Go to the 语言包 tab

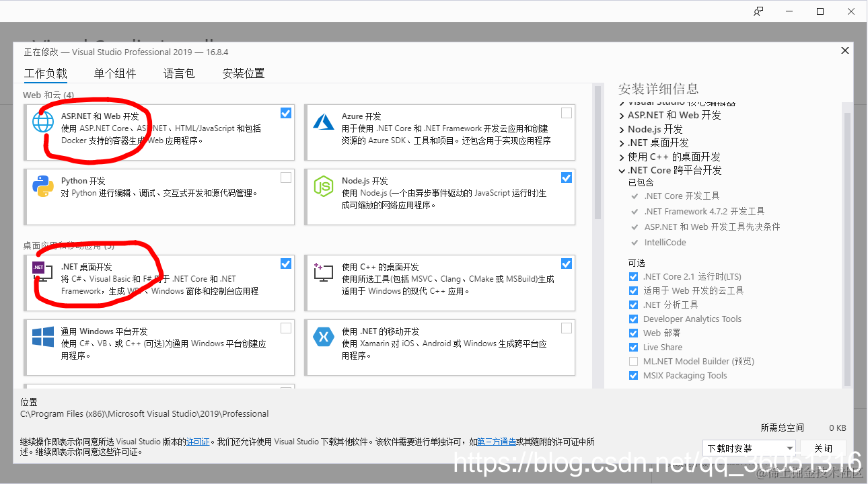pos(179,73)
